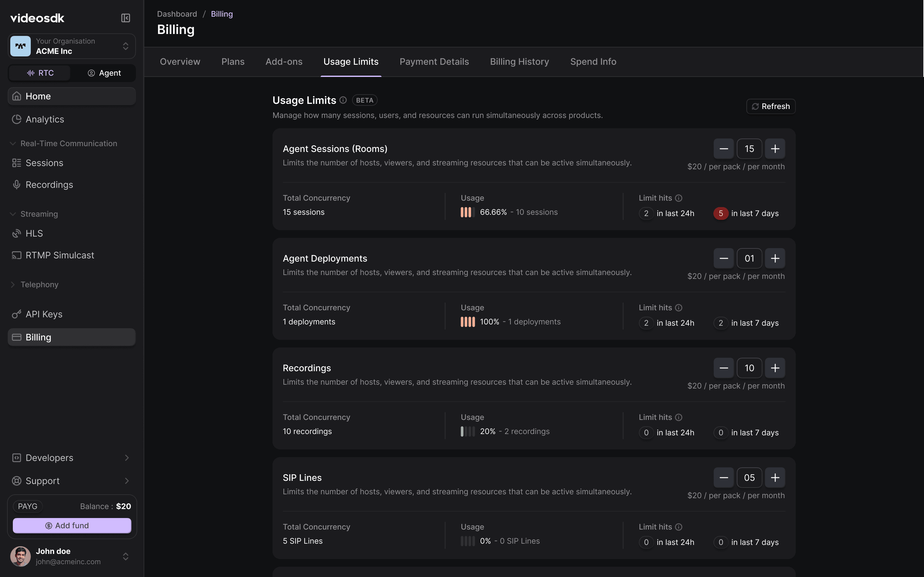Collapse the sidebar panel

pyautogui.click(x=126, y=18)
